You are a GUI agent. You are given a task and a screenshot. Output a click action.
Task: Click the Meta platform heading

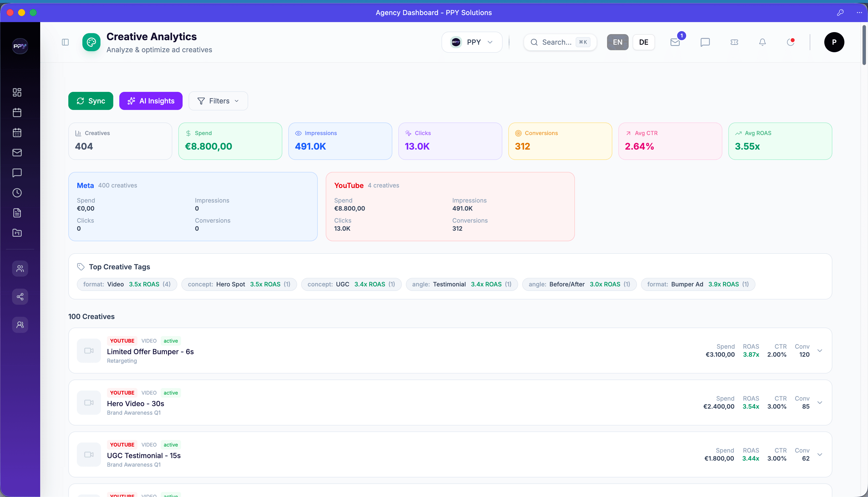coord(85,185)
